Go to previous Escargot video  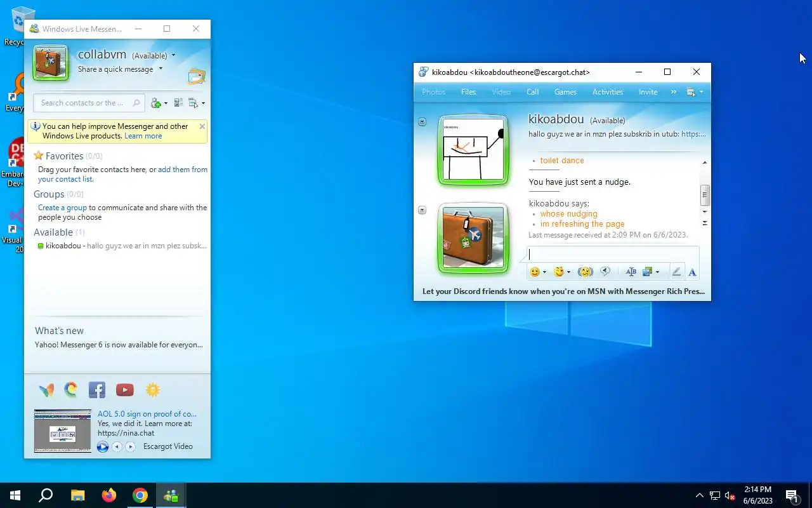[117, 446]
